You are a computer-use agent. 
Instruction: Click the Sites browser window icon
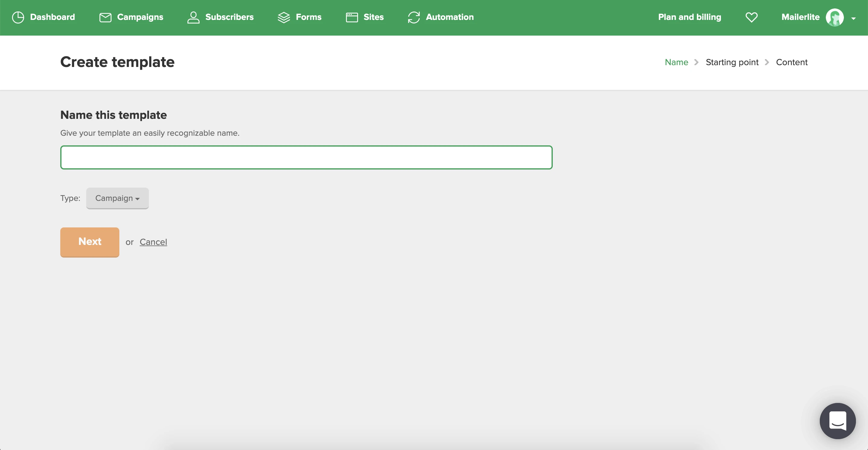point(352,17)
